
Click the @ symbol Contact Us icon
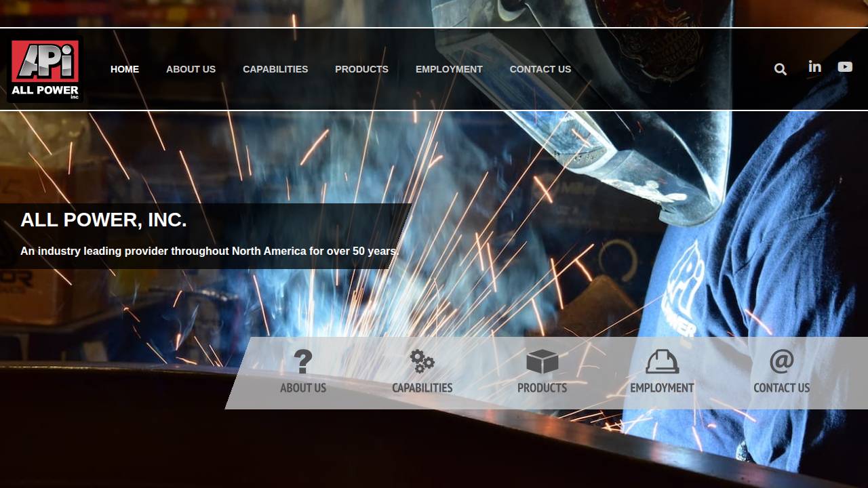click(781, 361)
